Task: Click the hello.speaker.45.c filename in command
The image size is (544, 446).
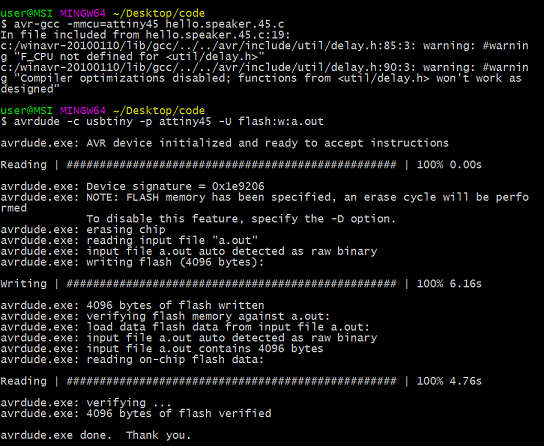Action: coord(225,24)
